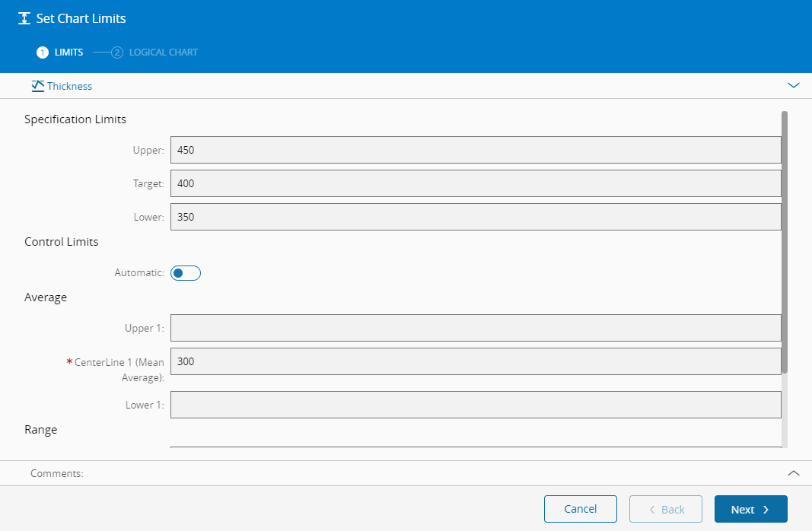Switch to the Logical Chart step
The width and height of the screenshot is (812, 531).
(x=163, y=52)
